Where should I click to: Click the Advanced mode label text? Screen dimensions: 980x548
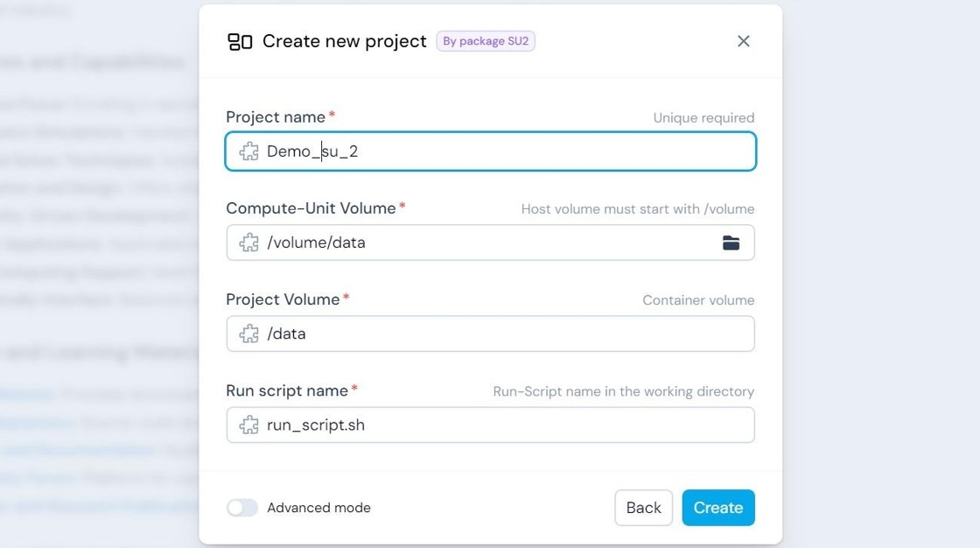[318, 508]
